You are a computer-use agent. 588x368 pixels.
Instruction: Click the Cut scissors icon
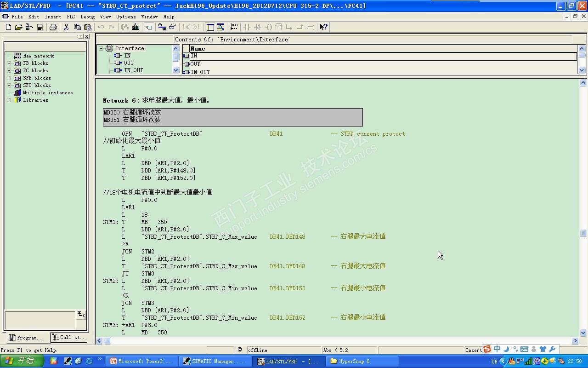click(x=66, y=27)
